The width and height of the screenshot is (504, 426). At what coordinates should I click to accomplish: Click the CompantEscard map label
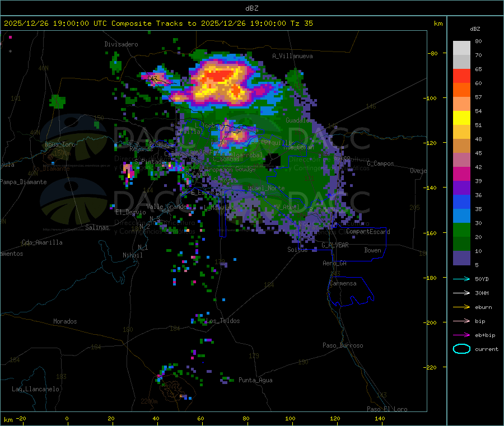(x=368, y=231)
